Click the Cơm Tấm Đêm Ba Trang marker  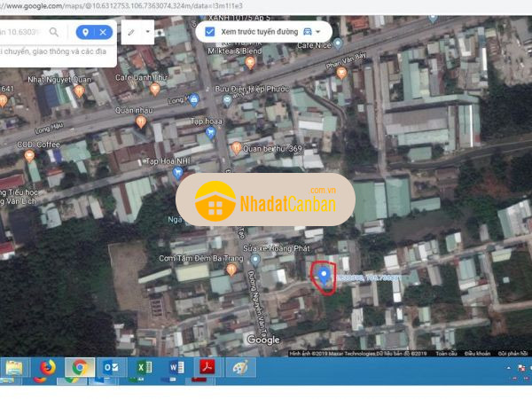(231, 269)
